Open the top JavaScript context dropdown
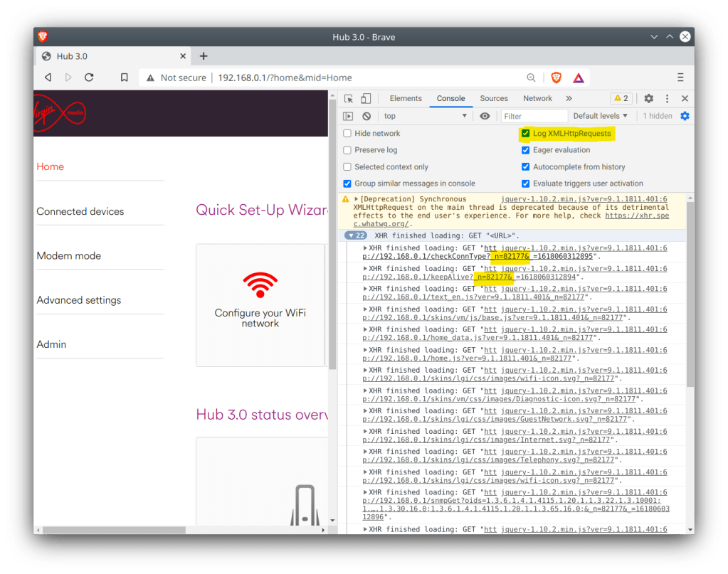The image size is (728, 574). [425, 116]
